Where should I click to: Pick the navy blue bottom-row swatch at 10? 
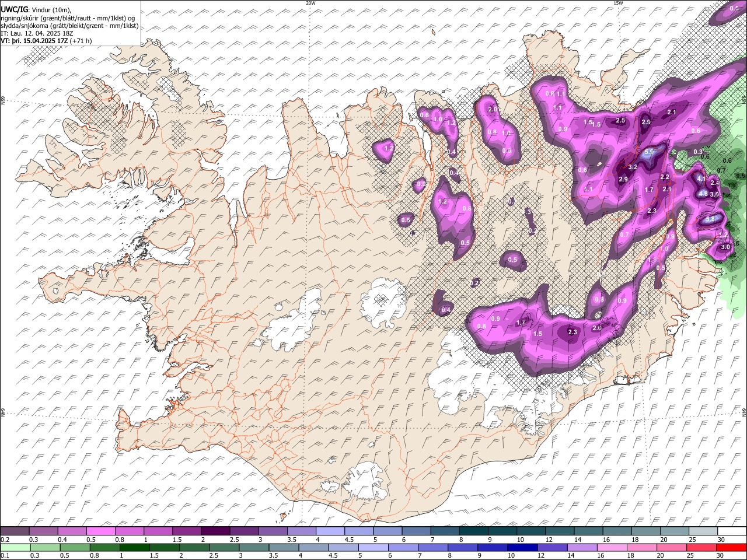(522, 547)
